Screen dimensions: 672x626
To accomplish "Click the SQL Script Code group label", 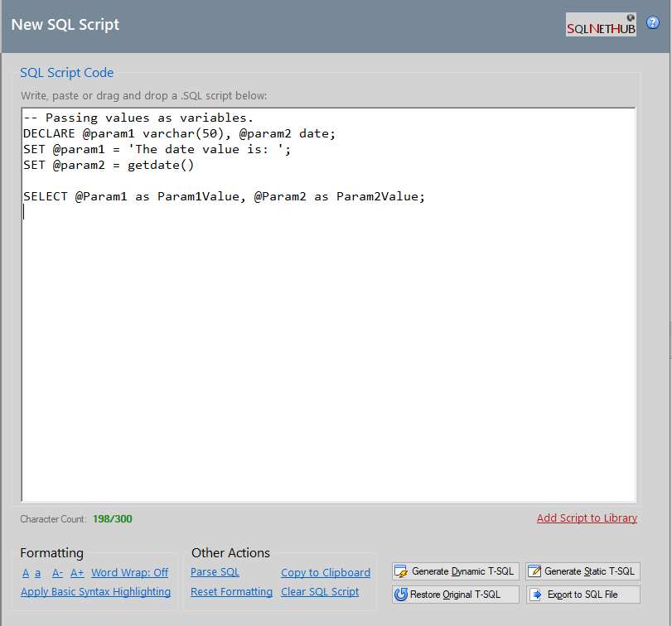I will (67, 73).
